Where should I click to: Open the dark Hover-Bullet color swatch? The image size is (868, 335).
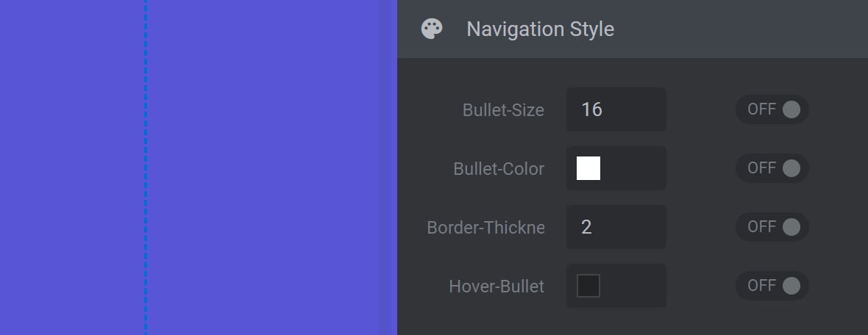point(588,286)
